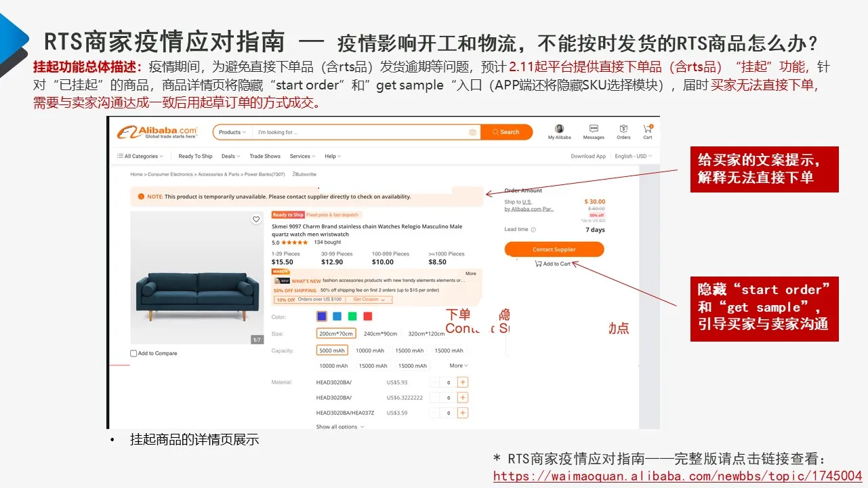Check the Add to Compare checkbox

[133, 353]
